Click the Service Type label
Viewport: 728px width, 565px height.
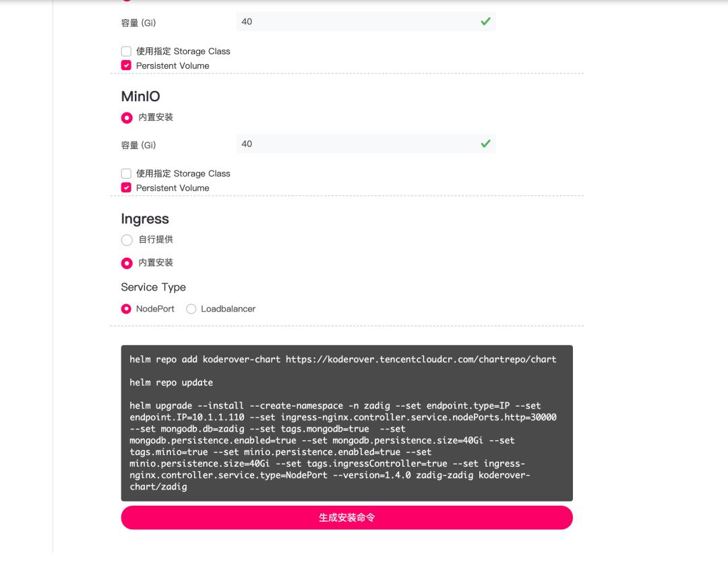point(153,287)
